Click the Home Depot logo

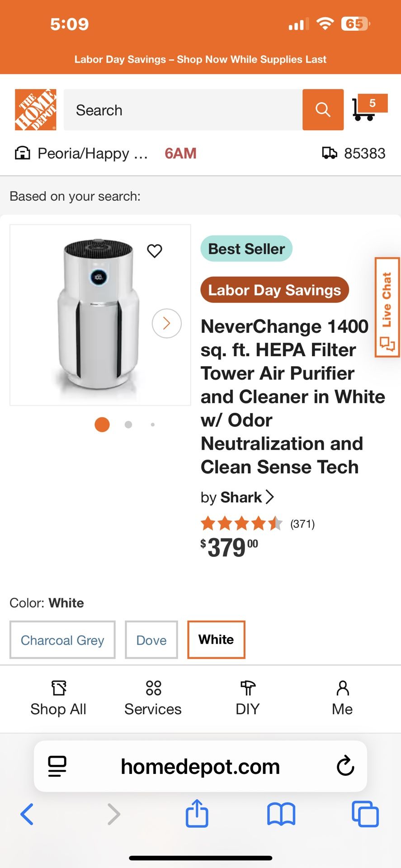click(36, 110)
